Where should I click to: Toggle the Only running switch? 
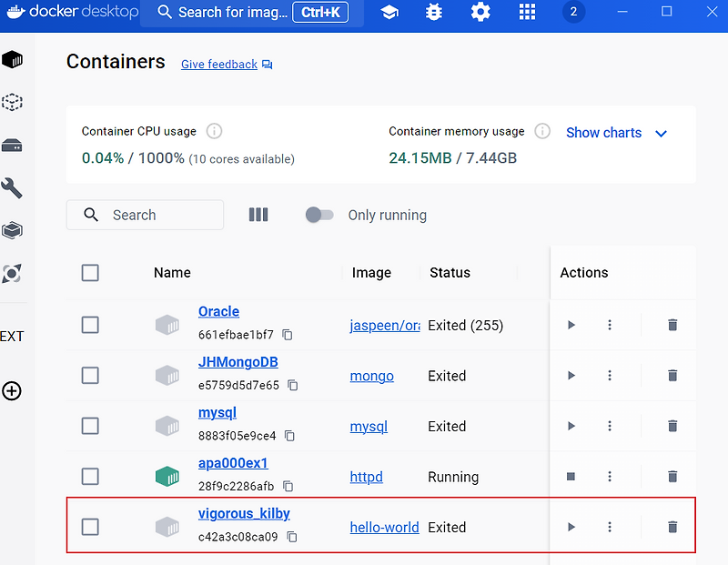319,215
